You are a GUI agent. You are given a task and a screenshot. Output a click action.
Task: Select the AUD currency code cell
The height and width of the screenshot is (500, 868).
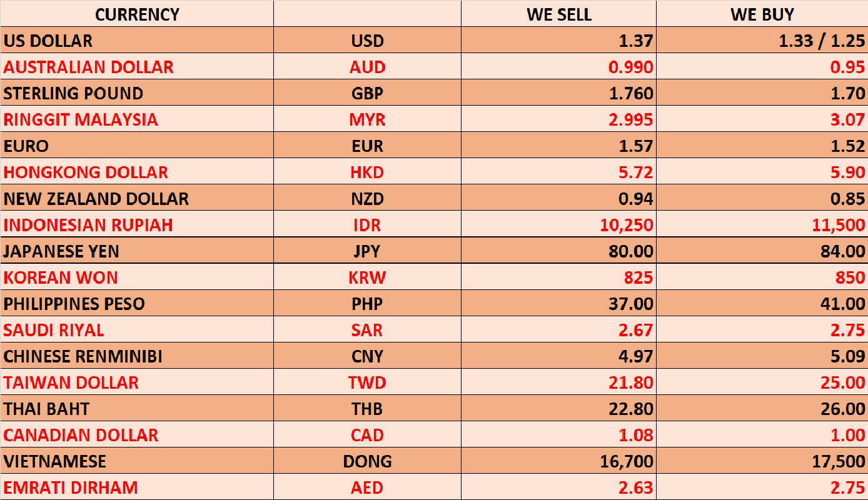[x=368, y=67]
